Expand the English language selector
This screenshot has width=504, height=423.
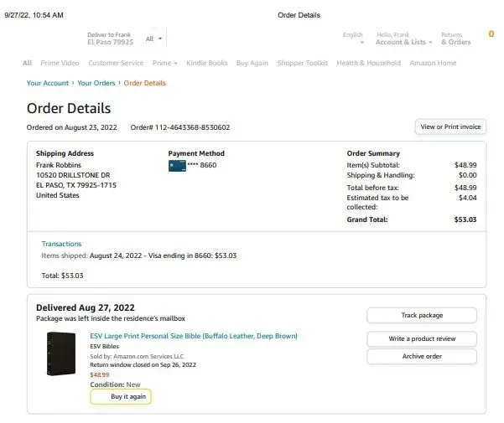[x=353, y=39]
